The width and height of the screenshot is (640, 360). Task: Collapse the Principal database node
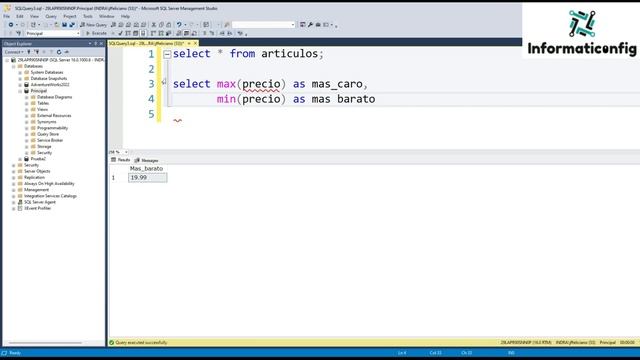[20, 91]
